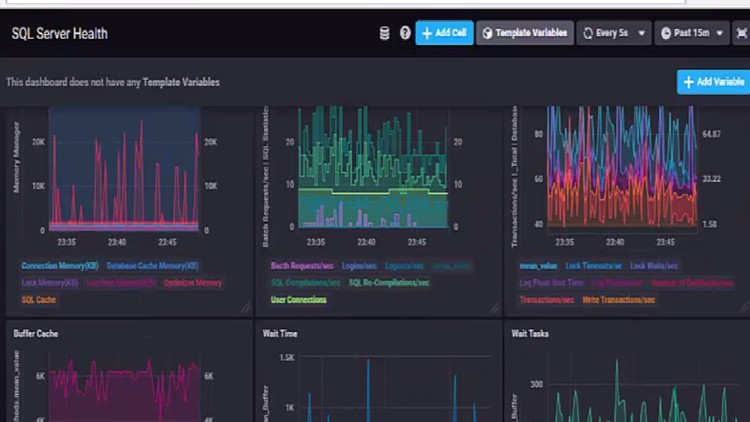Toggle the Logins/sec legend series
This screenshot has width=750, height=422.
pyautogui.click(x=359, y=266)
